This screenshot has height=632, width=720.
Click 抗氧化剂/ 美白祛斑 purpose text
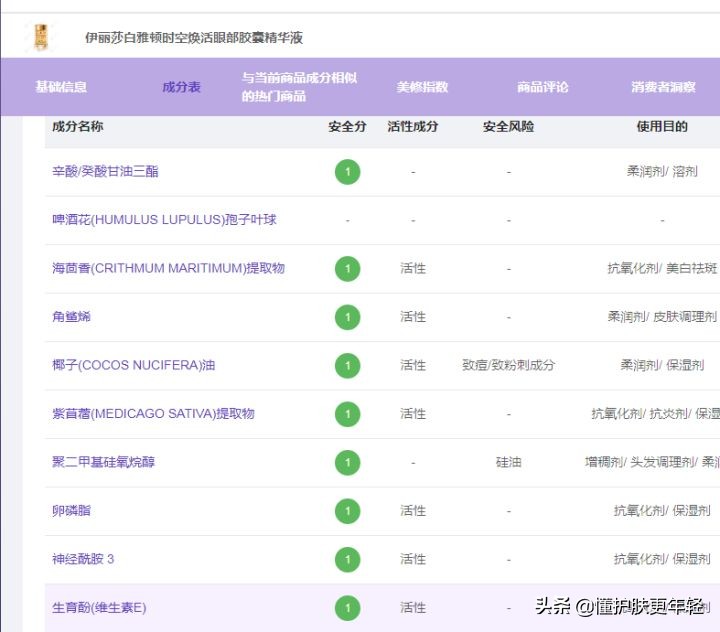pos(662,268)
